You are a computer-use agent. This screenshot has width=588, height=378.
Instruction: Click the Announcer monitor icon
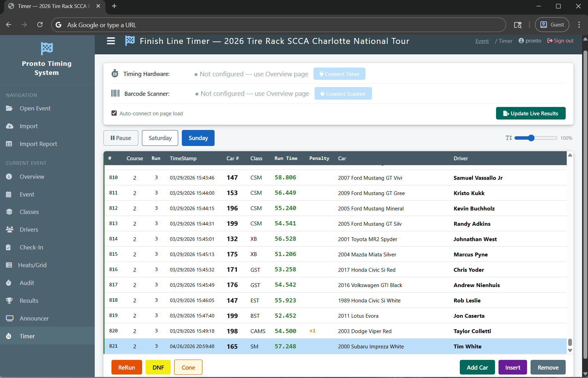(x=9, y=318)
